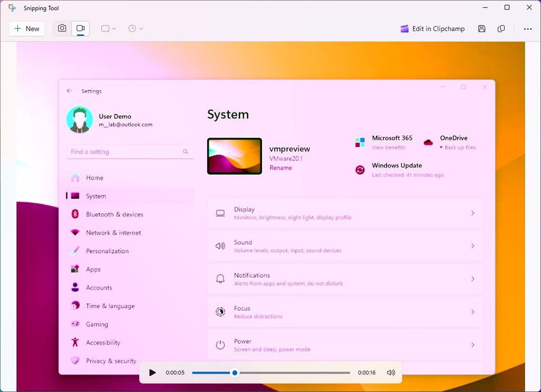This screenshot has height=392, width=541.
Task: Select the screenshot capture camera icon
Action: pyautogui.click(x=62, y=28)
